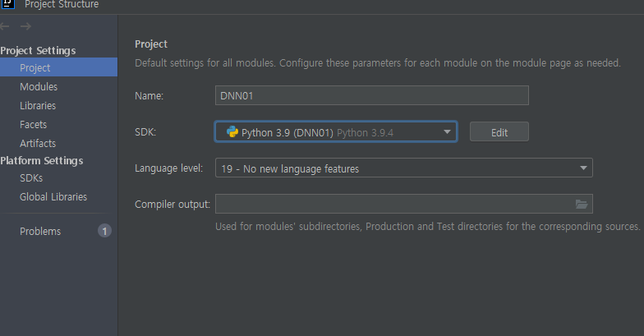Click the Project Settings heading
The width and height of the screenshot is (644, 336).
tap(38, 51)
